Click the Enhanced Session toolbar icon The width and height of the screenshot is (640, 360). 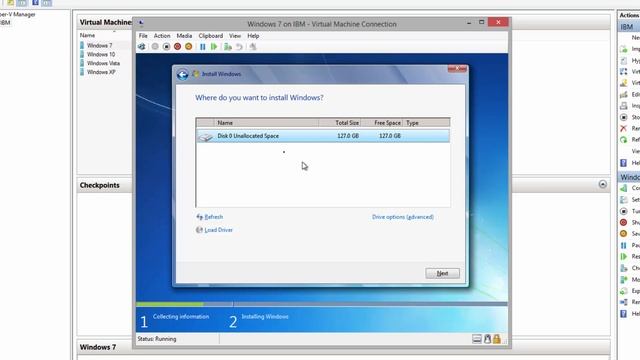[253, 47]
